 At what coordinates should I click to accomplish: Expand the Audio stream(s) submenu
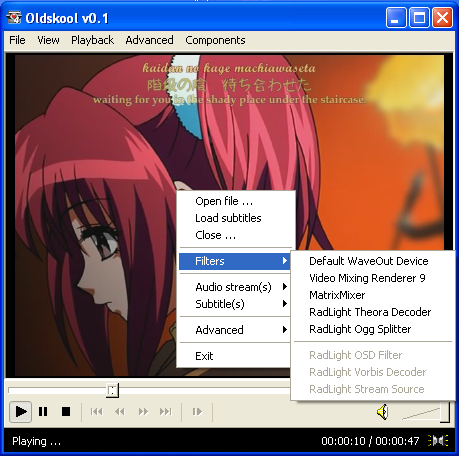pyautogui.click(x=235, y=287)
